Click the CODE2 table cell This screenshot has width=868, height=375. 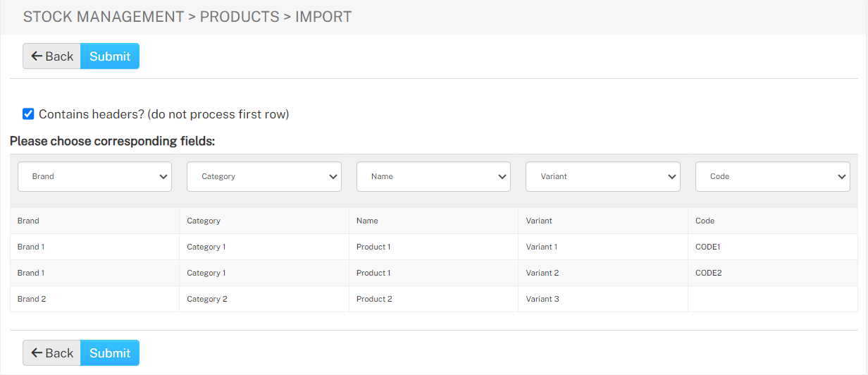pyautogui.click(x=773, y=273)
